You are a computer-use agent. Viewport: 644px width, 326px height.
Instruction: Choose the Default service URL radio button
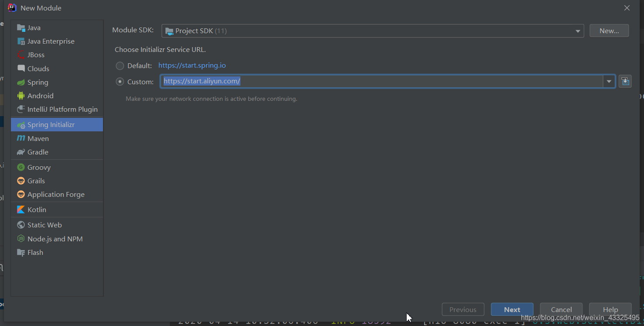coord(120,66)
